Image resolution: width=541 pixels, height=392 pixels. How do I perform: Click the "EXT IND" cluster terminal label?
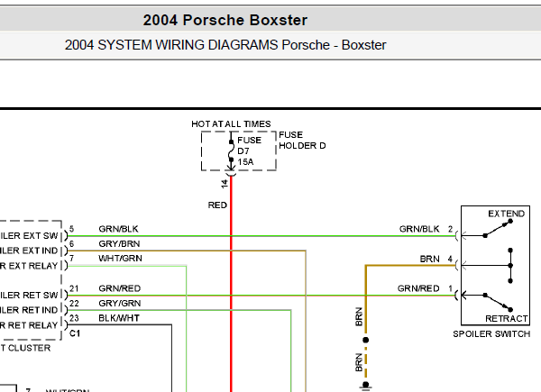point(29,251)
